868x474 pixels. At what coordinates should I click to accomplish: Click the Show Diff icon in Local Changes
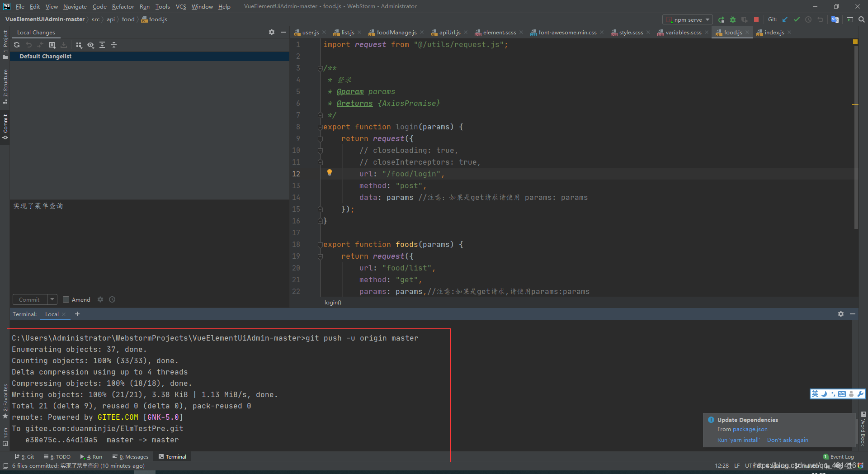[x=40, y=45]
